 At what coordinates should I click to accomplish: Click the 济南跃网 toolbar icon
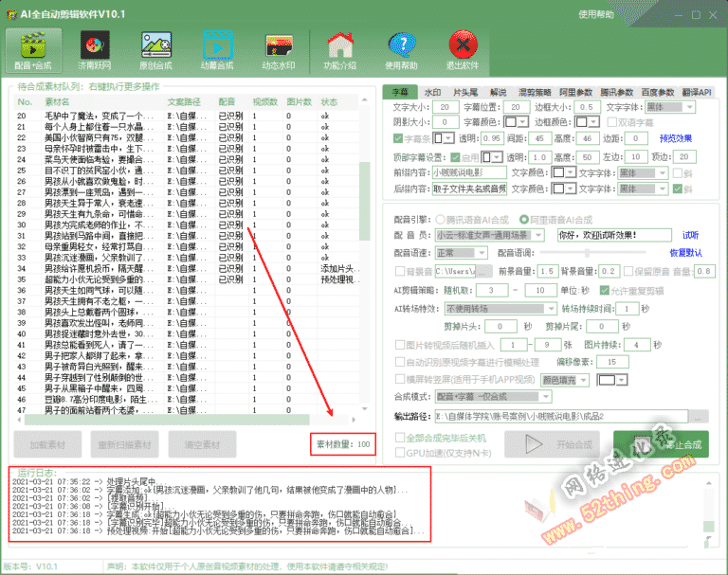point(94,50)
